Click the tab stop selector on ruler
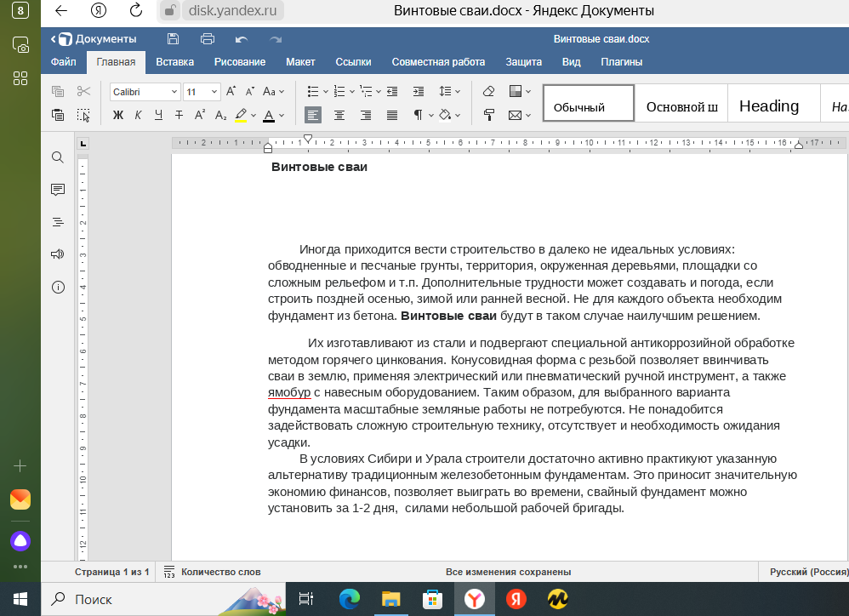The height and width of the screenshot is (616, 849). tap(83, 144)
